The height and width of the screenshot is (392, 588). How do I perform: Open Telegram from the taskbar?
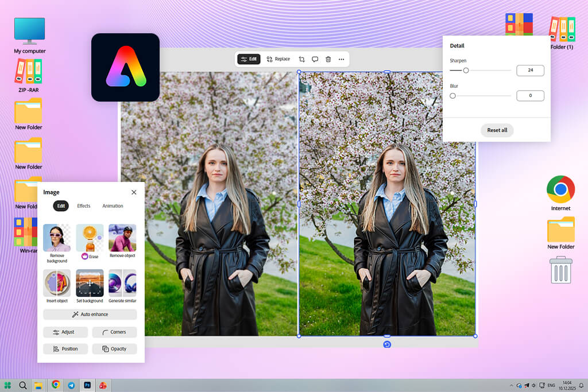tap(71, 385)
